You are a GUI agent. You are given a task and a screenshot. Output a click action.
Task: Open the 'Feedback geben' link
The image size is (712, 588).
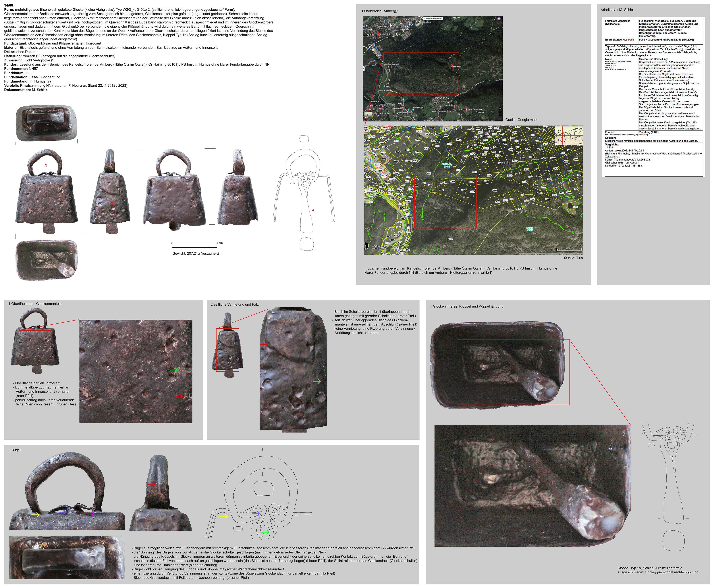tap(486, 121)
